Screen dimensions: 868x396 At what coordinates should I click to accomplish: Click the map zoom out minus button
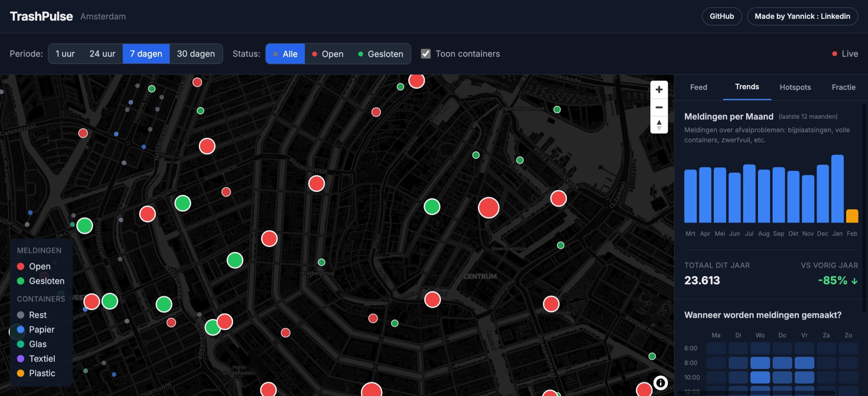coord(659,107)
